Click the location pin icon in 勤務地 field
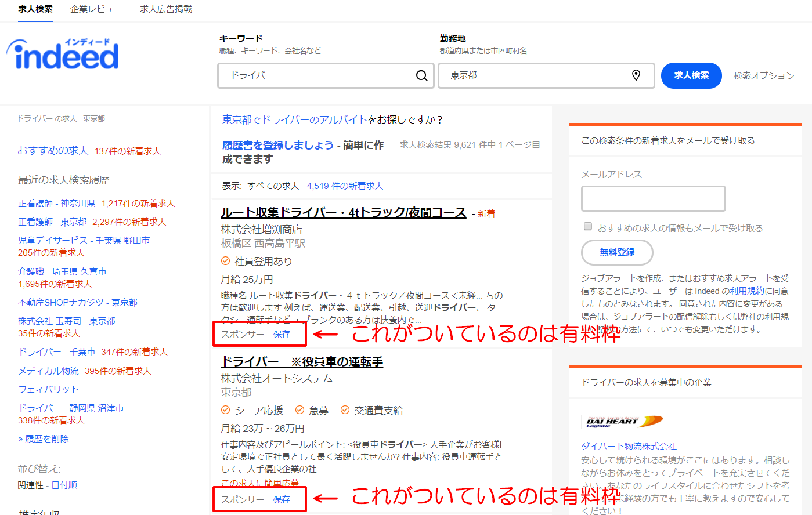Viewport: 812px width, 515px height. tap(636, 75)
